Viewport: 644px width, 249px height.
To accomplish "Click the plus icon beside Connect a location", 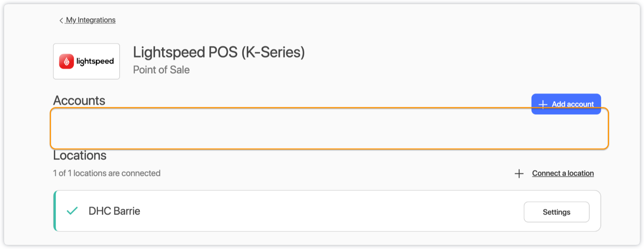I will [x=519, y=173].
